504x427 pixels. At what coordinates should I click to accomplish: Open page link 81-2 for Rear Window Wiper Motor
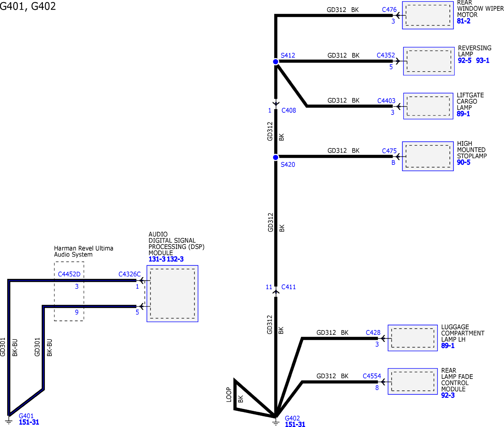[464, 21]
